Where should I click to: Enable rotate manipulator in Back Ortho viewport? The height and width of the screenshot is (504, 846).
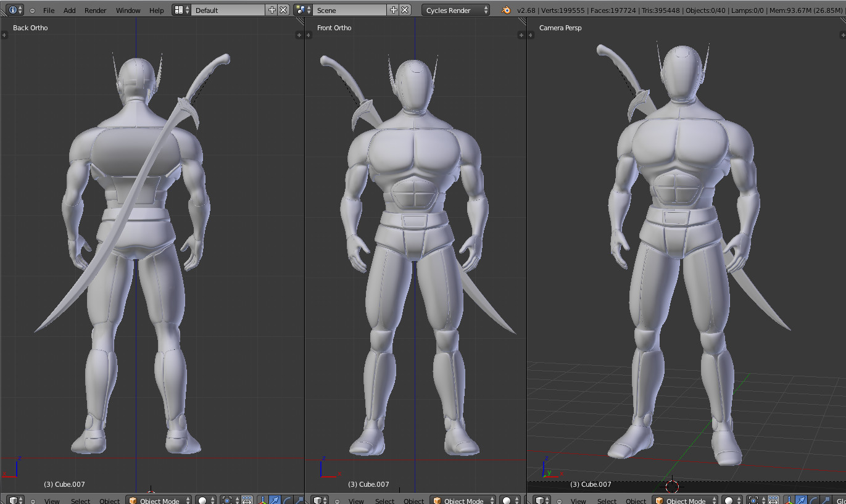(286, 500)
